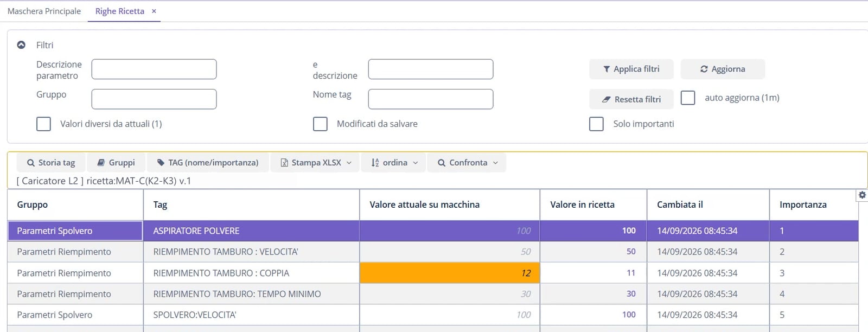This screenshot has height=332, width=868.
Task: Tick the Modificati da salvare checkbox
Action: point(320,124)
